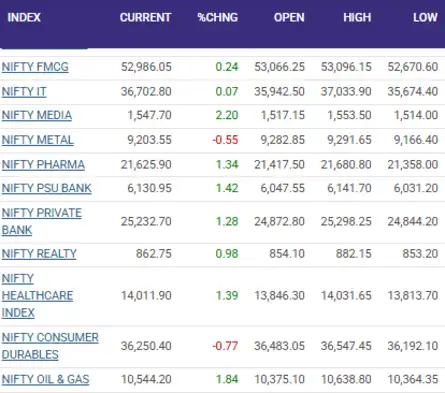Select current value 1,547.70 for NIFTY MEDIA
Screen dimensions: 445x393
pos(149,115)
